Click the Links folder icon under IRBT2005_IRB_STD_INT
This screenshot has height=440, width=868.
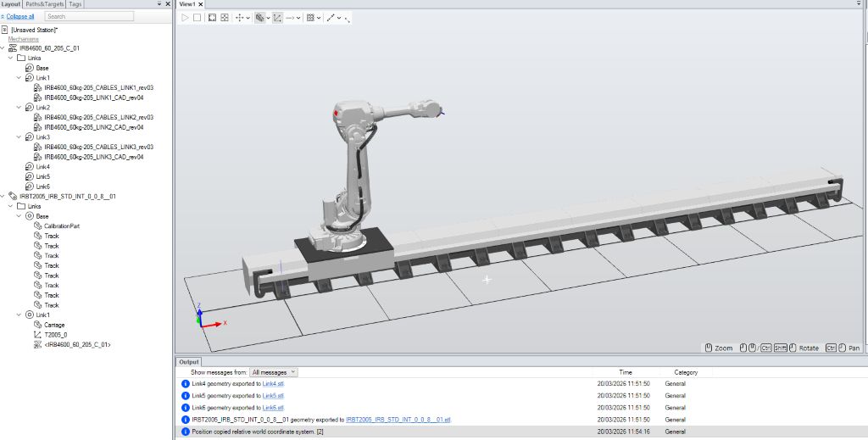pyautogui.click(x=21, y=207)
